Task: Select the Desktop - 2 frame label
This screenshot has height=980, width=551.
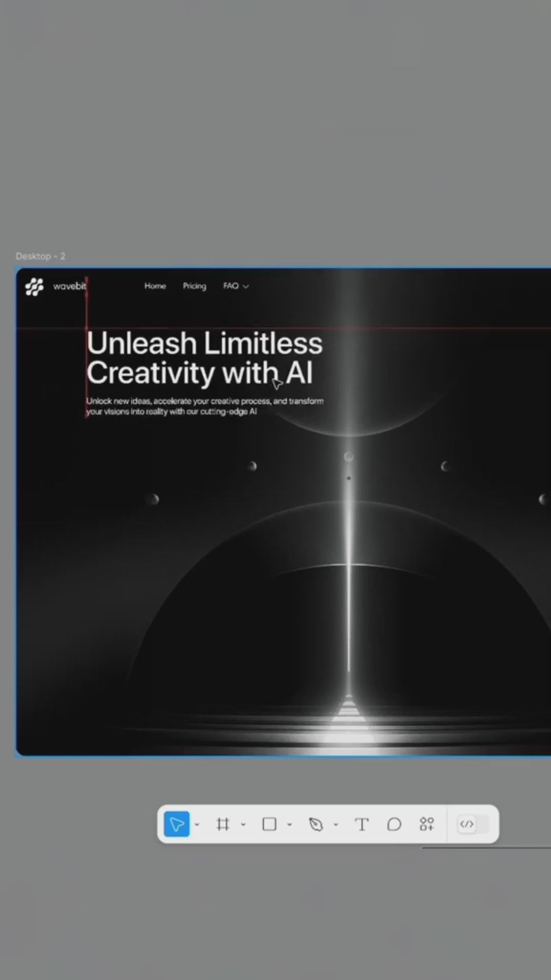Action: (x=40, y=256)
